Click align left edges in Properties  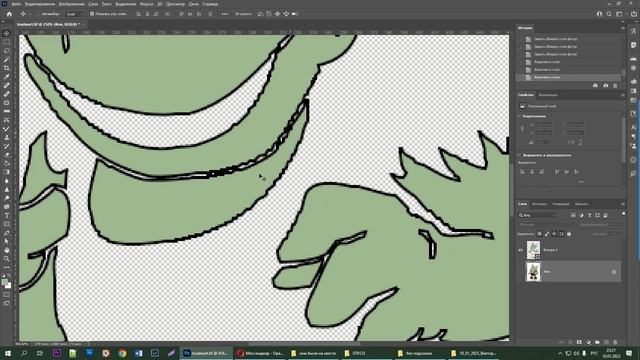point(522,172)
